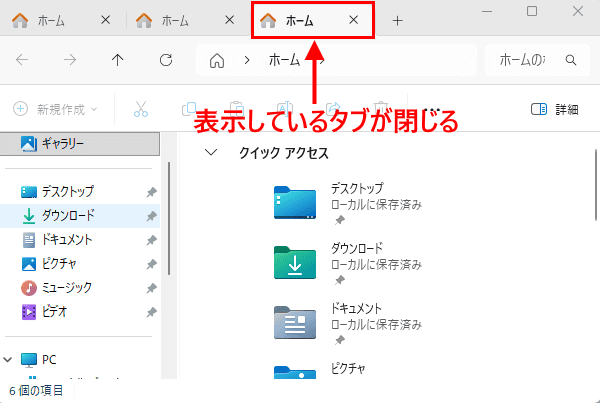
Task: Add a new tab with plus button
Action: 398,21
